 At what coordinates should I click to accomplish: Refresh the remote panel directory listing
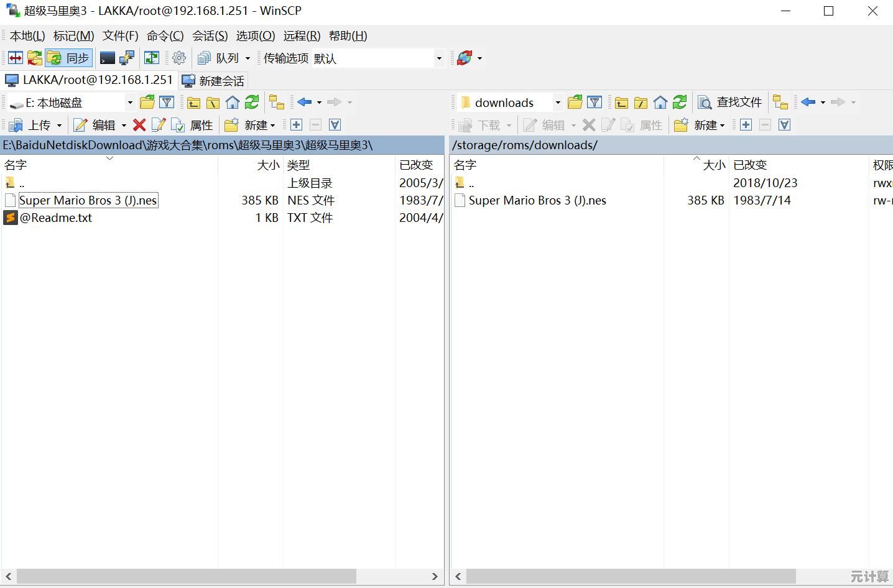point(680,102)
